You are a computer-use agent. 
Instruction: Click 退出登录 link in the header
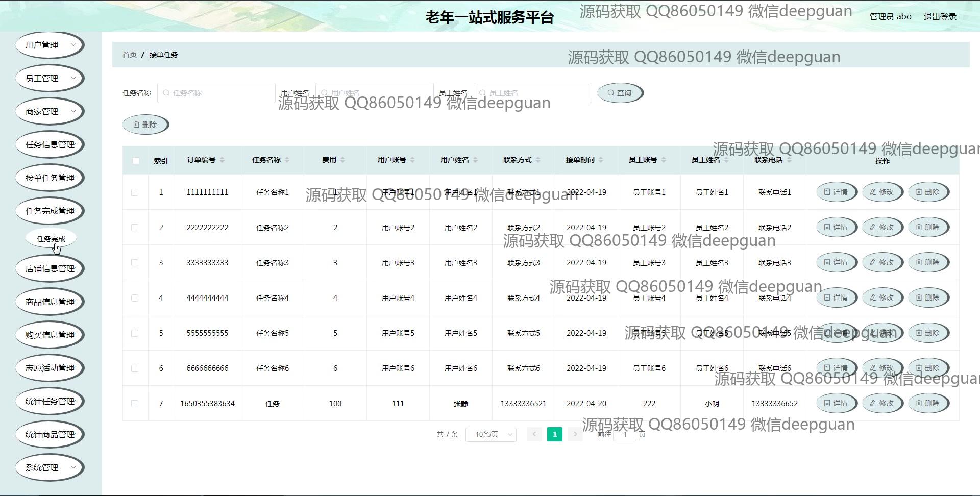point(940,16)
